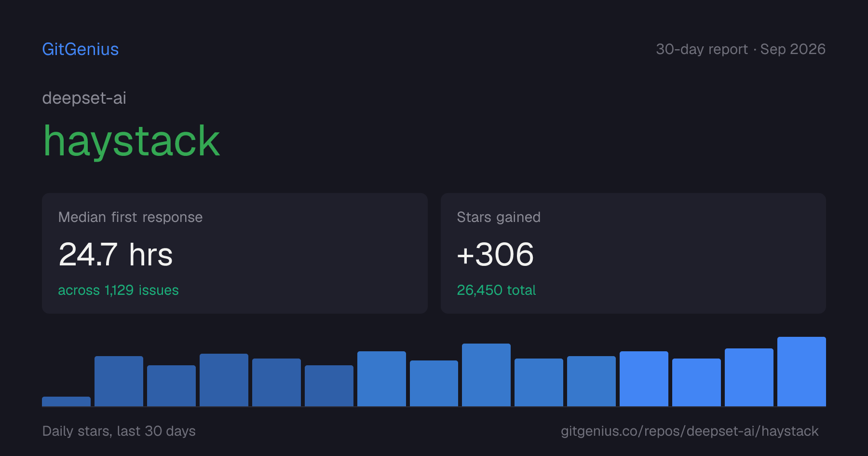The width and height of the screenshot is (868, 456).
Task: Click the twelfth bar in the chart
Action: [644, 379]
